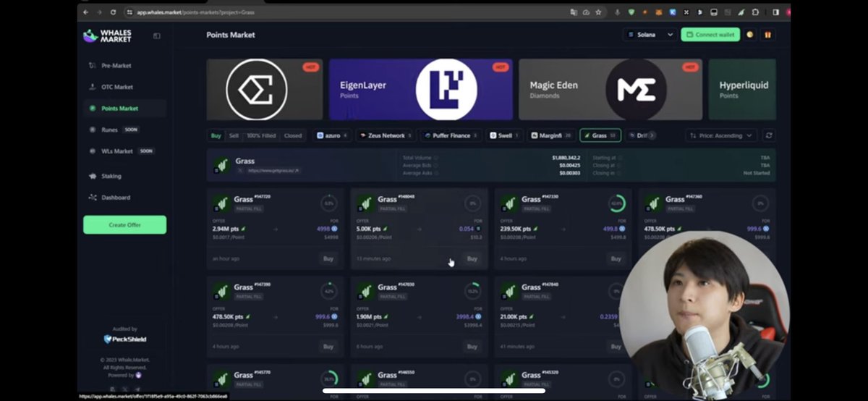Open the OTC Market section
Image resolution: width=868 pixels, height=401 pixels.
[117, 87]
